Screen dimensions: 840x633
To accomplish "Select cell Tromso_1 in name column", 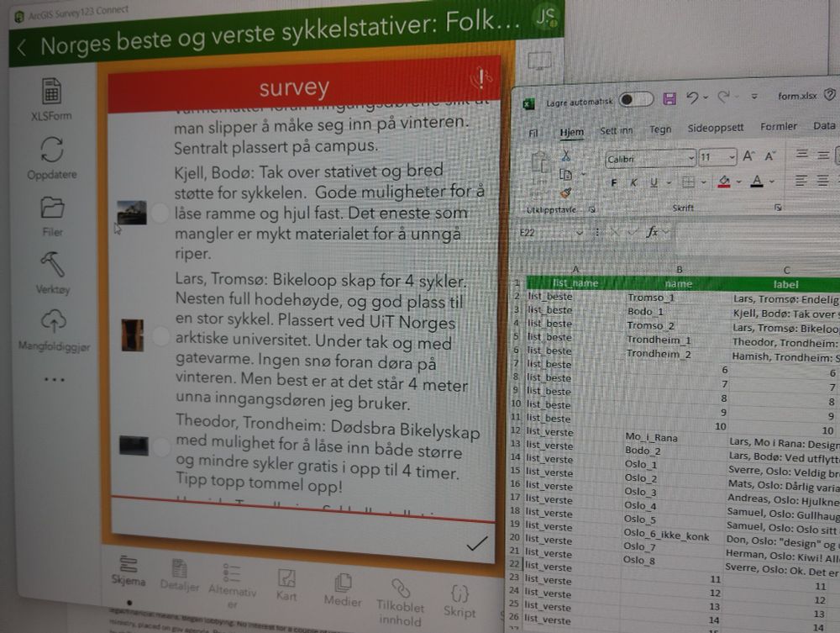I will (678, 298).
